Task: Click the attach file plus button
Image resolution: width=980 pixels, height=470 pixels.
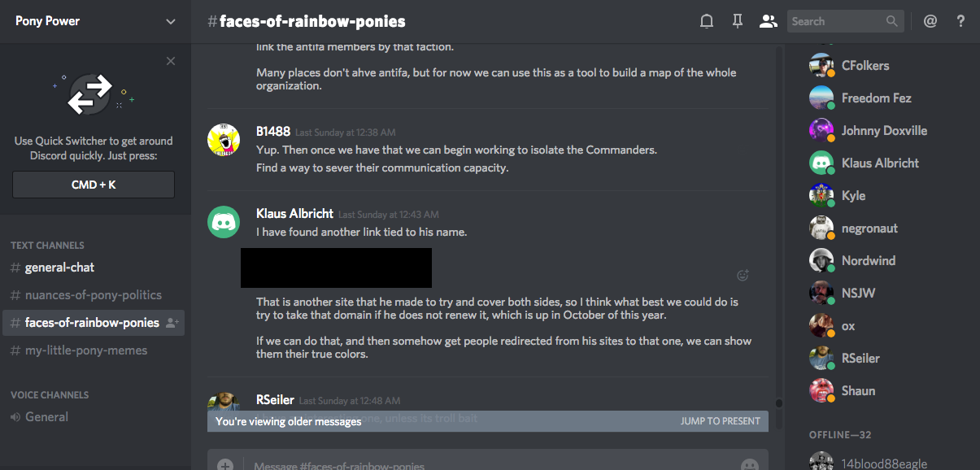Action: pyautogui.click(x=225, y=465)
